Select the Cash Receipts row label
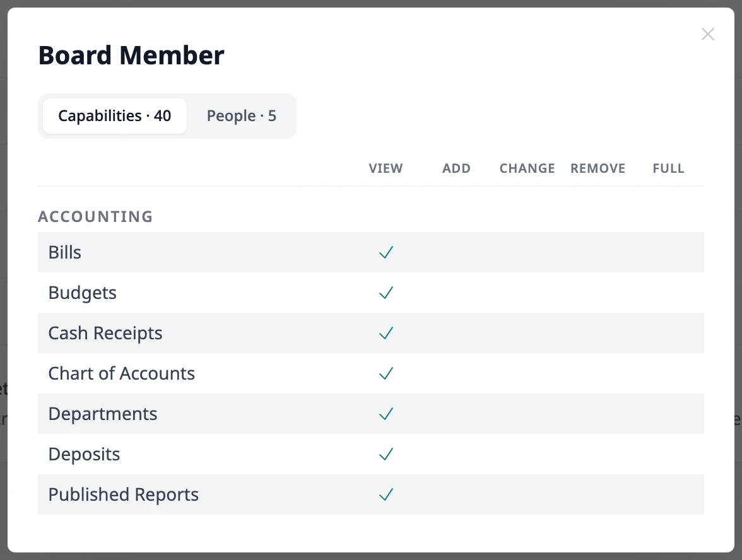742x560 pixels. tap(105, 333)
